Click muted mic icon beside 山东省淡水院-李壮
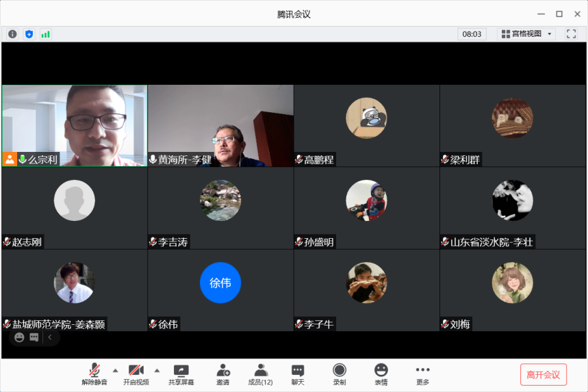 tap(445, 241)
